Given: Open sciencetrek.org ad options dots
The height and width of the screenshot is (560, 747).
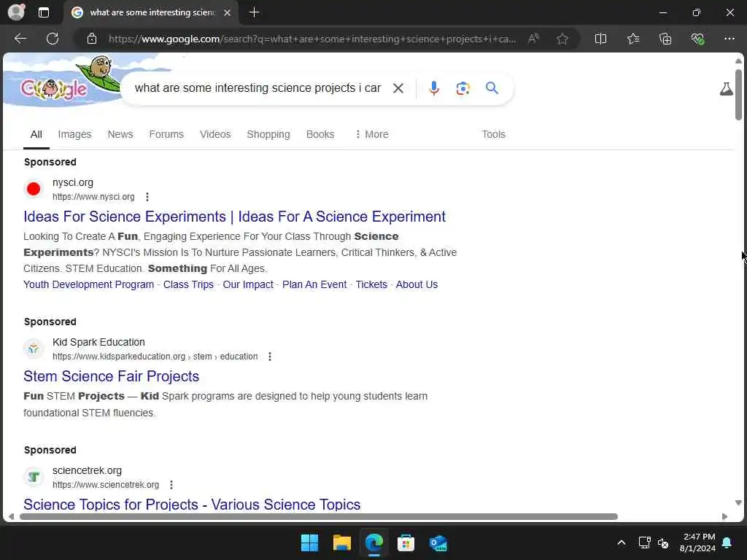Looking at the screenshot, I should pos(171,485).
